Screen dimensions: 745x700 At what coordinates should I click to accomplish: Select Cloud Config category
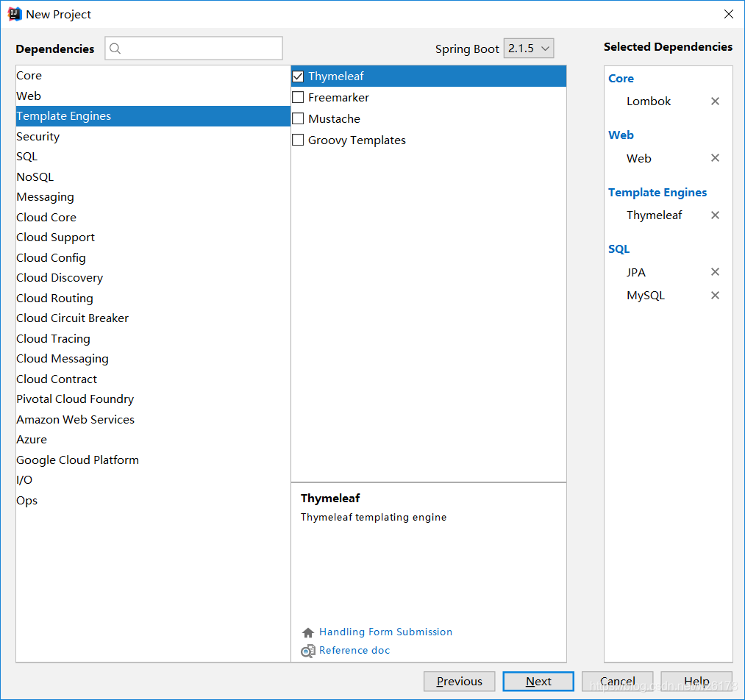pyautogui.click(x=153, y=257)
